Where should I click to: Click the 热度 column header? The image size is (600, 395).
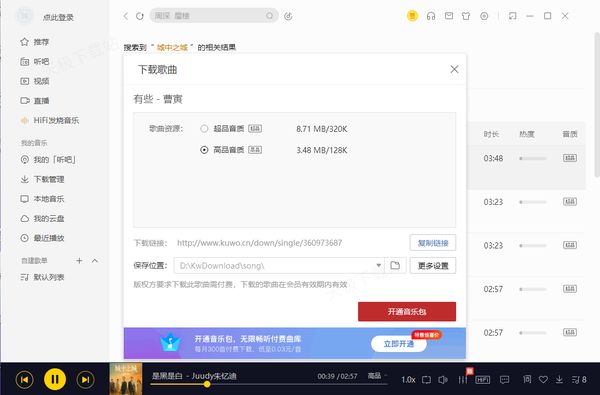(x=527, y=134)
